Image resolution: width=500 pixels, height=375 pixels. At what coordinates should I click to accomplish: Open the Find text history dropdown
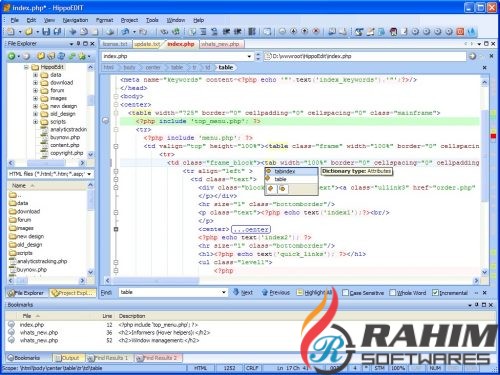224,292
